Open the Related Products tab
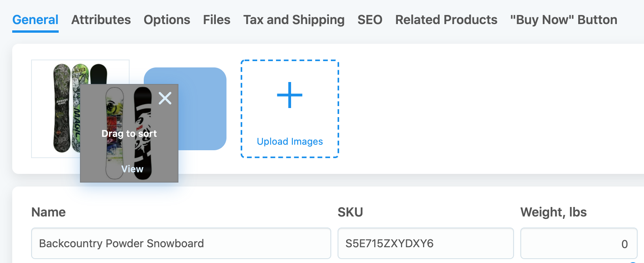The height and width of the screenshot is (263, 644). [446, 20]
